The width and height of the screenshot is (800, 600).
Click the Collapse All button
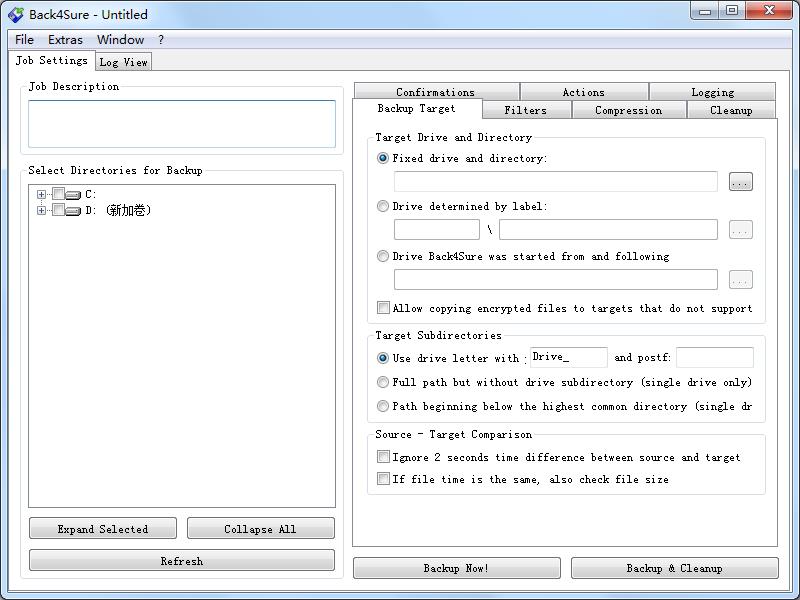click(260, 529)
